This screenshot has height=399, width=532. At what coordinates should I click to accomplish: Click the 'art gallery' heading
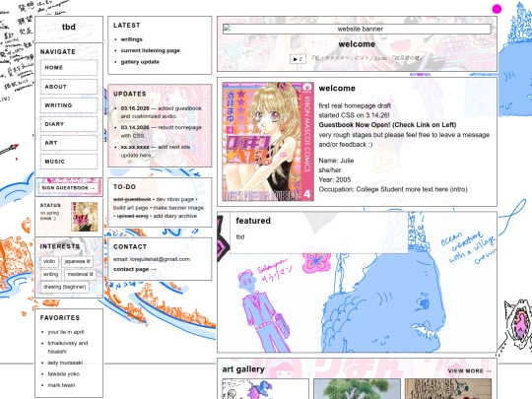[x=243, y=369]
